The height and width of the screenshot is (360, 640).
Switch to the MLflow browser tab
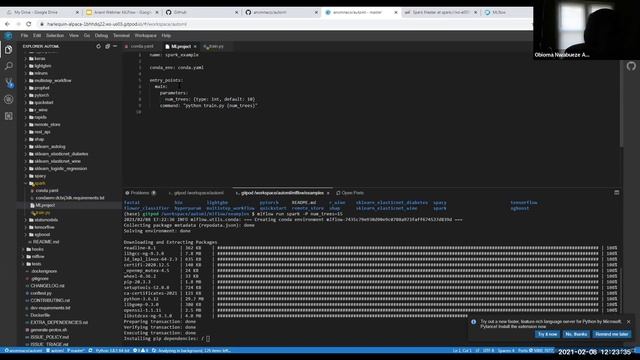point(499,13)
